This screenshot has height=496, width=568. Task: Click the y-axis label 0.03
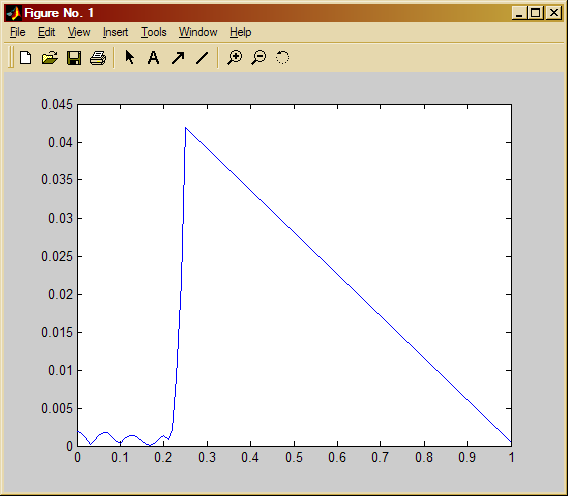[60, 218]
